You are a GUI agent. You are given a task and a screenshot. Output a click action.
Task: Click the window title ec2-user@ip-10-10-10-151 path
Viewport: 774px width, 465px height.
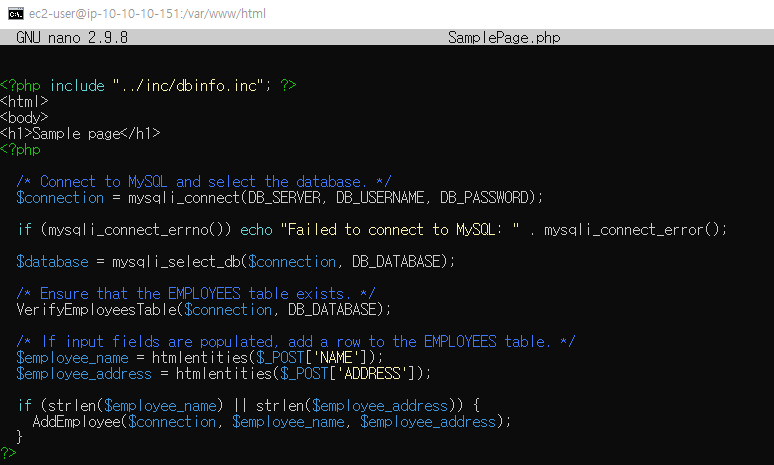pyautogui.click(x=147, y=14)
